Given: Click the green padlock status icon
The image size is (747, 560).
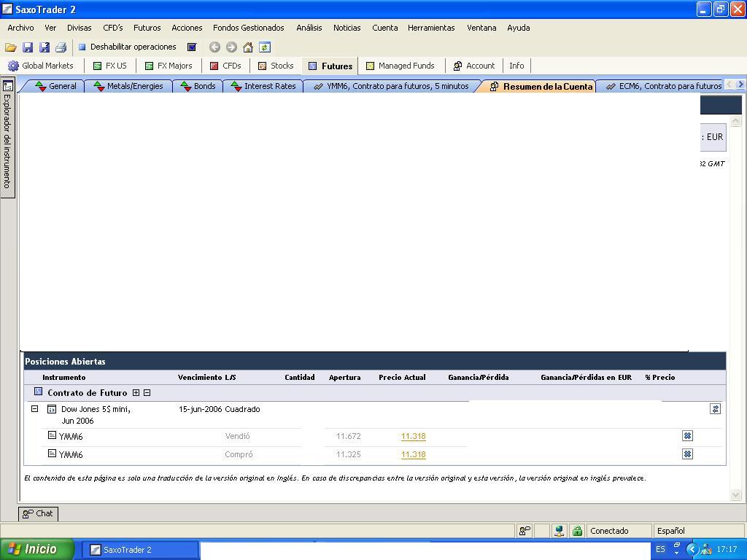Looking at the screenshot, I should tap(578, 531).
